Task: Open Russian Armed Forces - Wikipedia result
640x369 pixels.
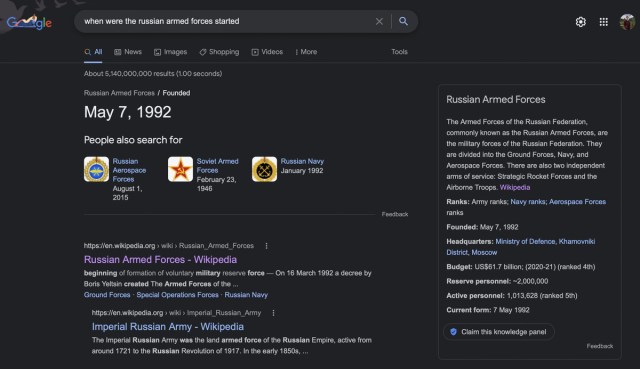Action: click(x=160, y=260)
